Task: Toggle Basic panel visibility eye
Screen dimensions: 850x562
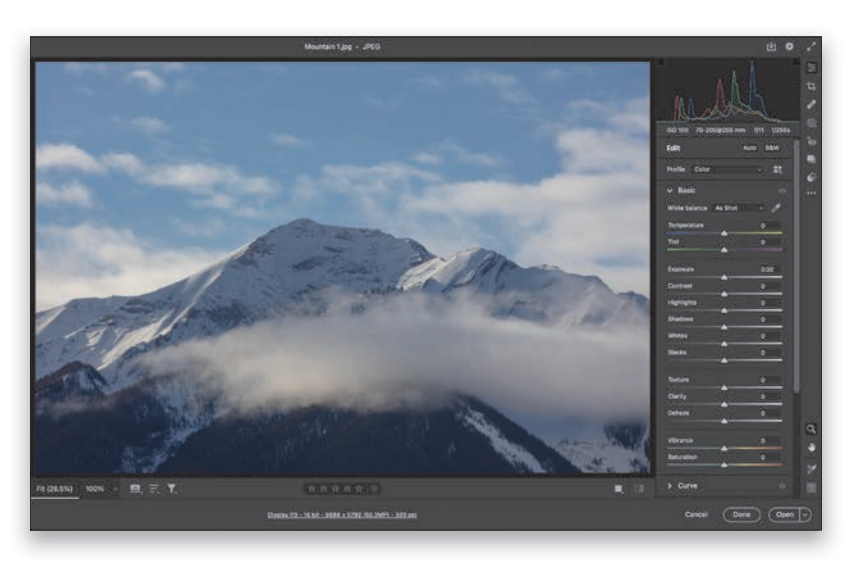Action: click(782, 190)
